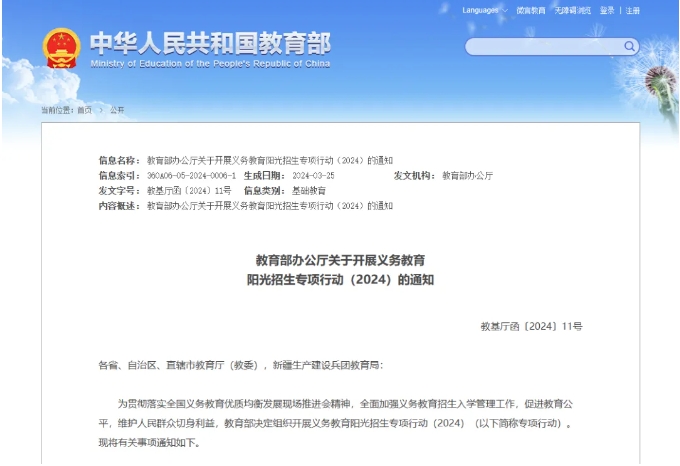Image resolution: width=680 pixels, height=466 pixels.
Task: Click heading line 教育部办公厅关于开展义务教育
Action: 340,260
